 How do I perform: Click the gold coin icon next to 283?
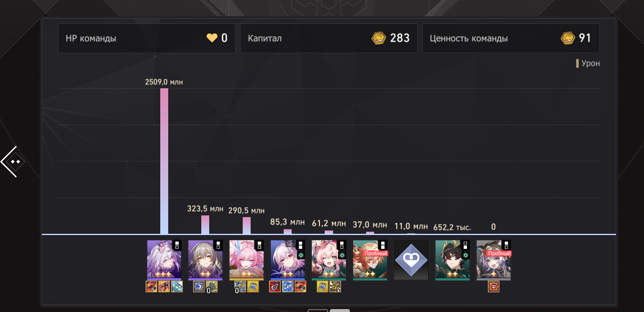[379, 38]
